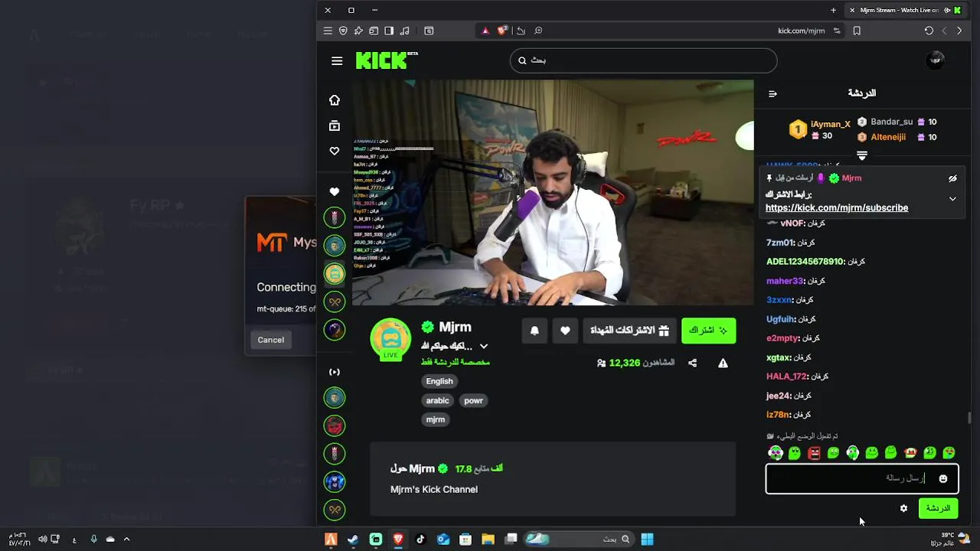Report the stream with warning icon

(723, 363)
